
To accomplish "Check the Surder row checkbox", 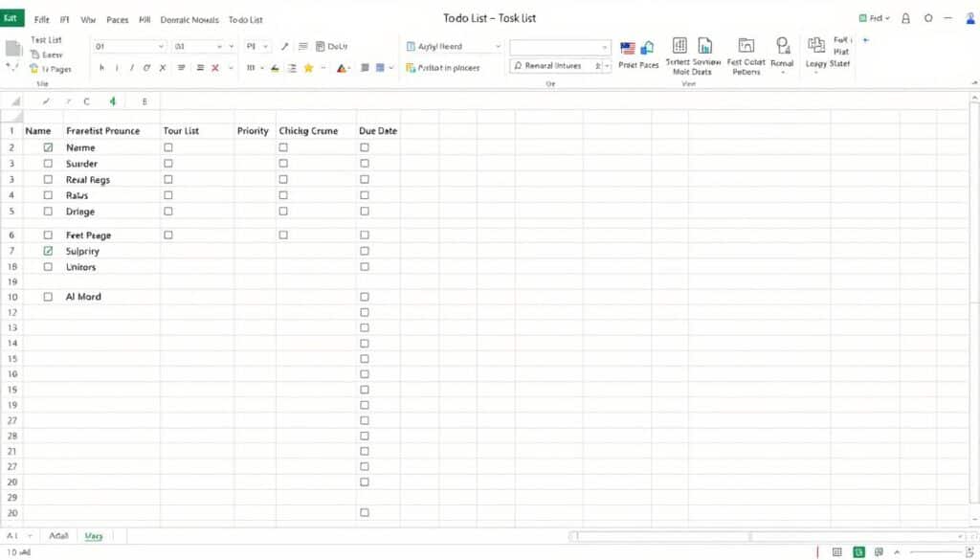I will coord(48,163).
